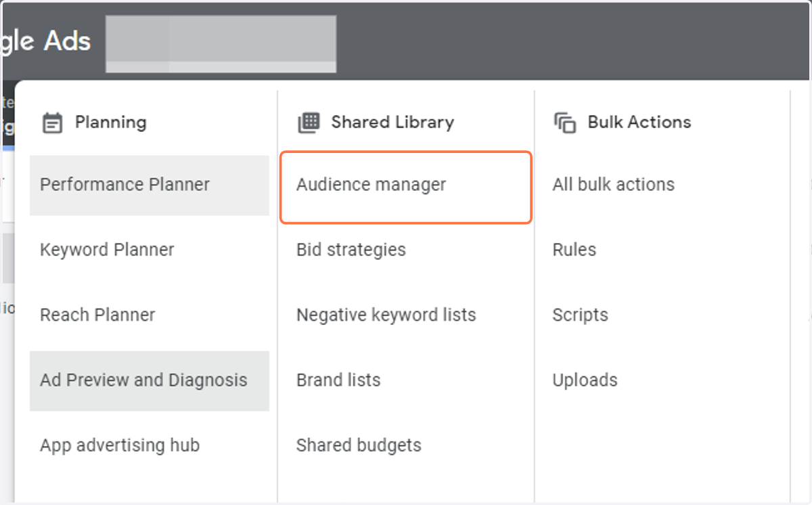Image resolution: width=812 pixels, height=505 pixels.
Task: Open Uploads under Bulk Actions
Action: 585,380
